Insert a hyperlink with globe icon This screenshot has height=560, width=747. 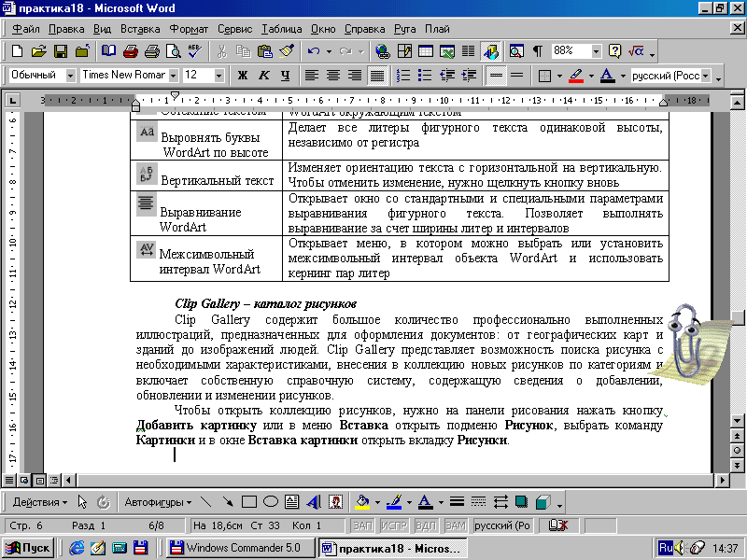[x=382, y=51]
